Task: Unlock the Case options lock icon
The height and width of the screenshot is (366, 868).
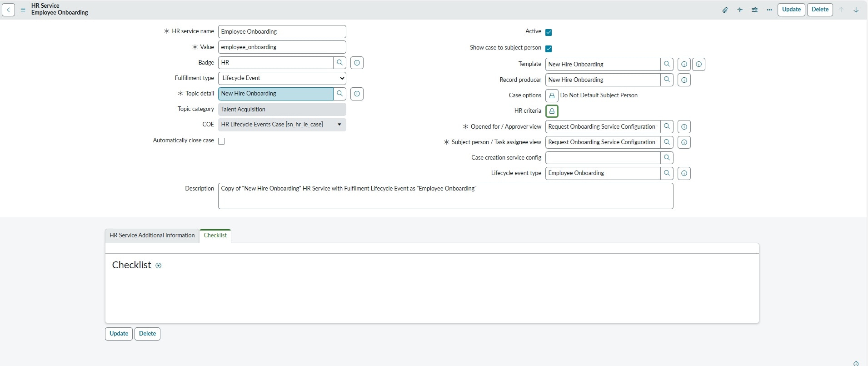Action: 552,95
